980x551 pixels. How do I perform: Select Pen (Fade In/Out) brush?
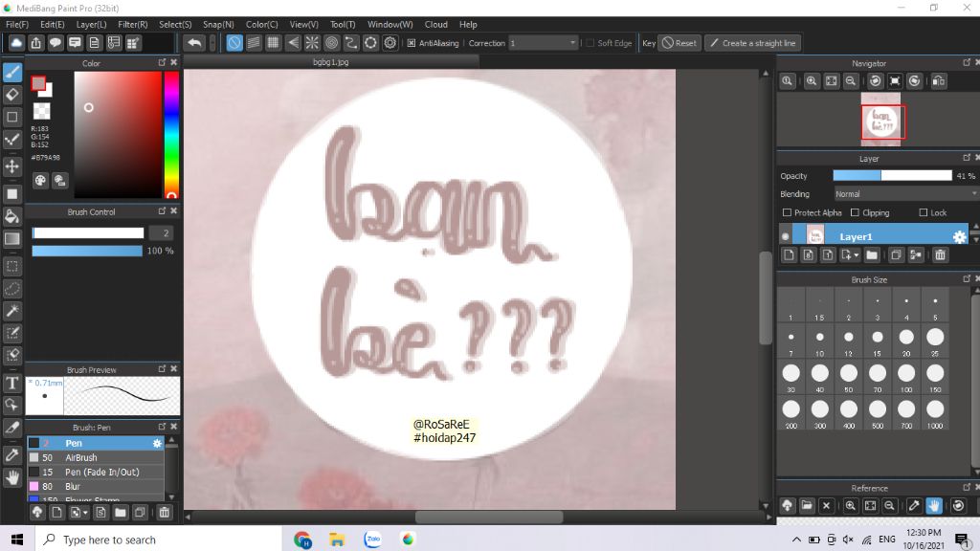[x=96, y=472]
